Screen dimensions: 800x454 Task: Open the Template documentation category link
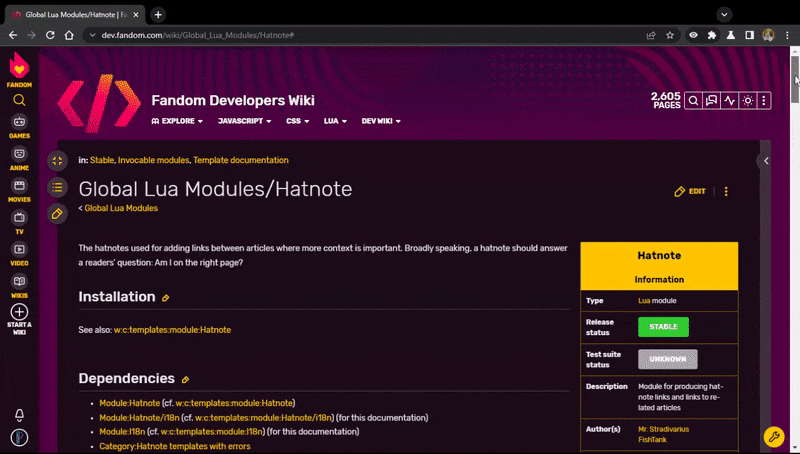tap(241, 160)
